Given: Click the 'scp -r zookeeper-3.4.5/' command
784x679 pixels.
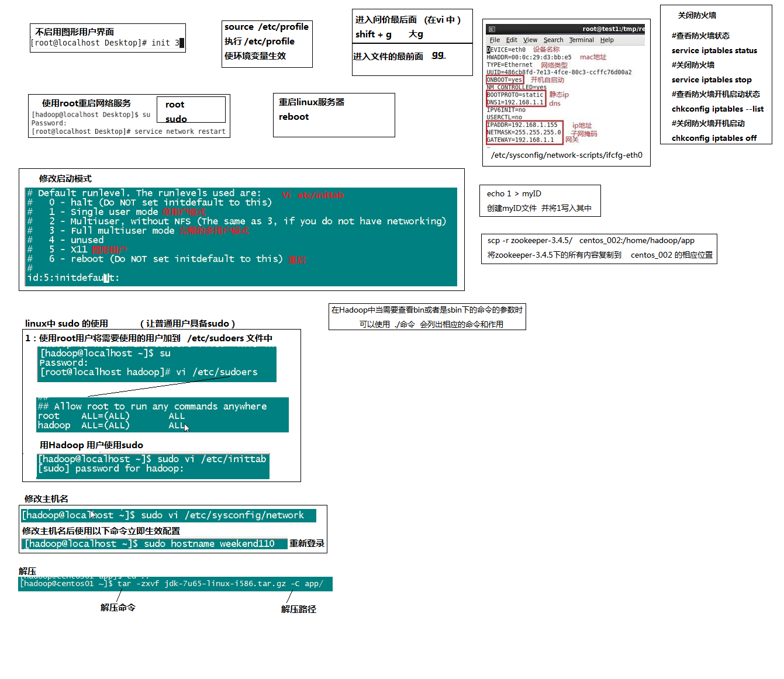Looking at the screenshot, I should coord(530,241).
